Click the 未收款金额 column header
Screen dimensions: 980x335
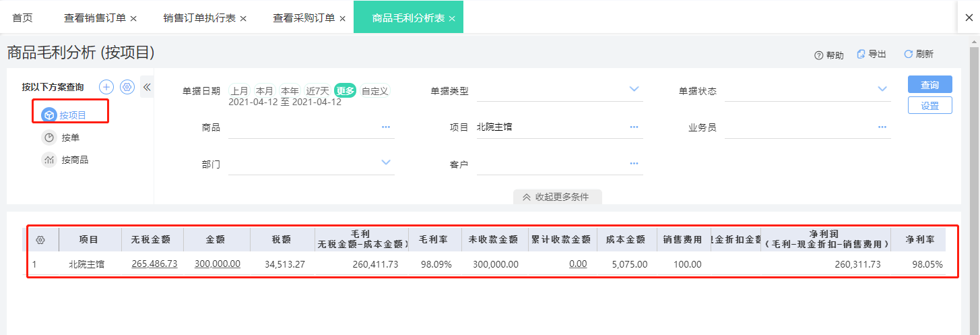pos(494,240)
